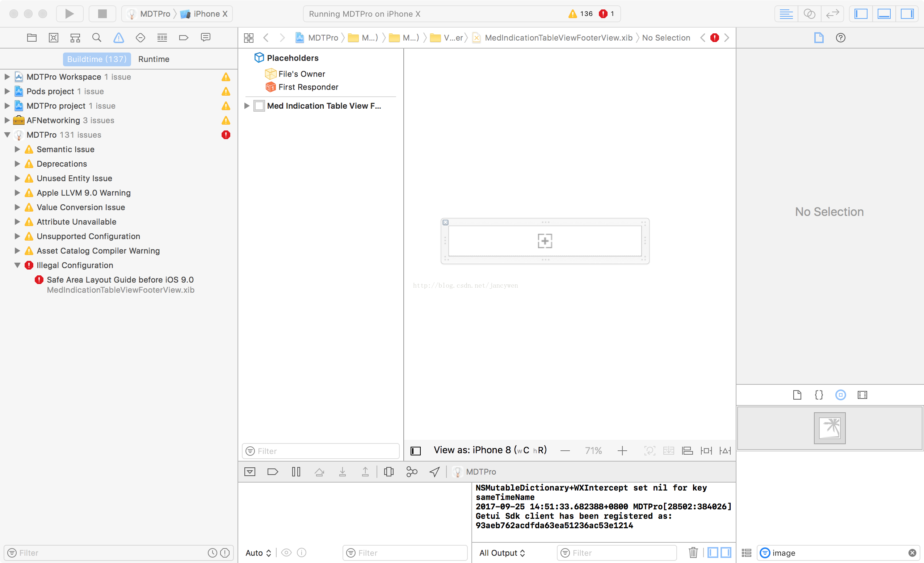The image size is (924, 563).
Task: Show the File inspector
Action: pos(819,38)
